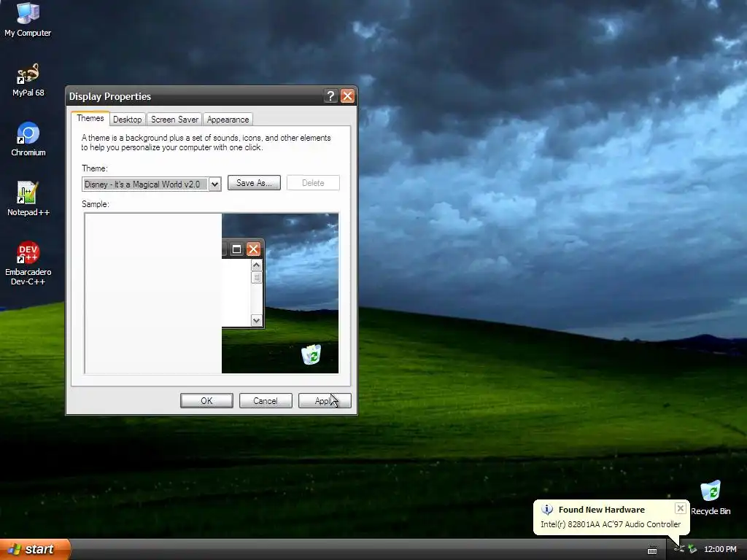Open Chromium desktop shortcut
Viewport: 747px width, 560px height.
[28, 139]
